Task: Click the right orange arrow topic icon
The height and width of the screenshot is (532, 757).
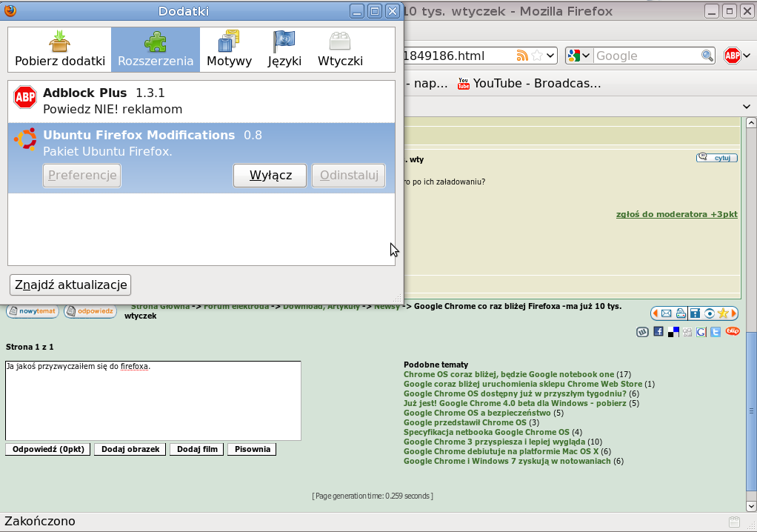Action: pyautogui.click(x=734, y=313)
